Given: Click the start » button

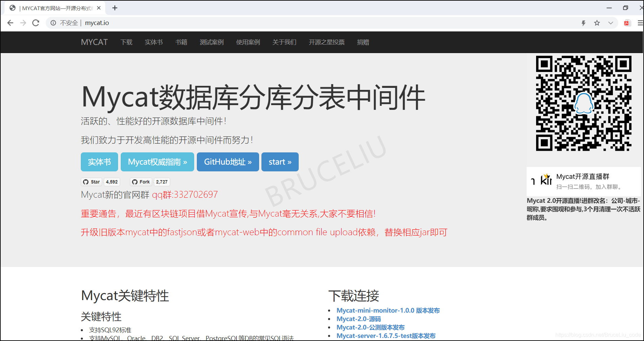Looking at the screenshot, I should pos(280,162).
